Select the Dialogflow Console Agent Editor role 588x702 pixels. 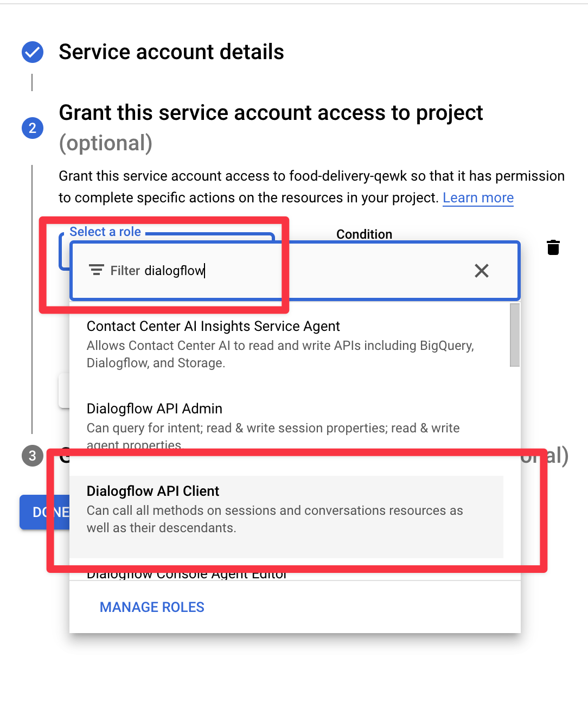click(187, 575)
